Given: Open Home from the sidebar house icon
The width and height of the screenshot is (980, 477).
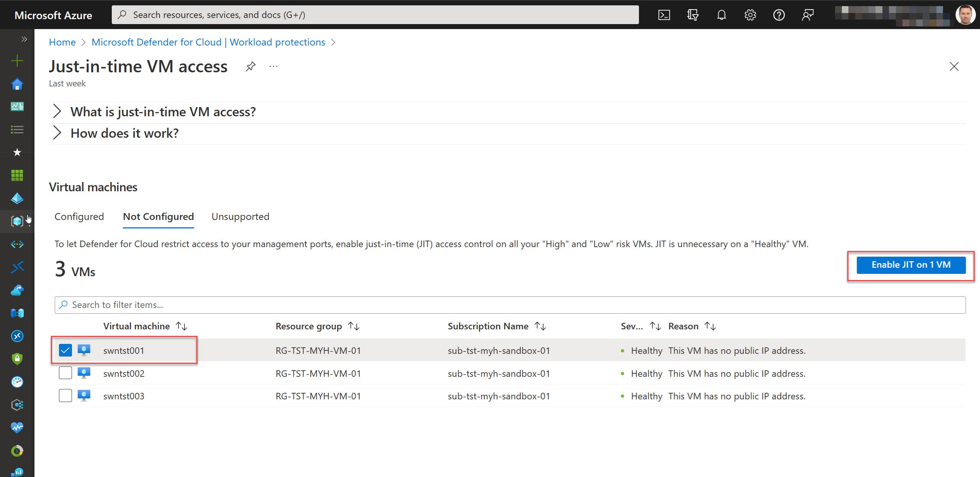Looking at the screenshot, I should 17,84.
